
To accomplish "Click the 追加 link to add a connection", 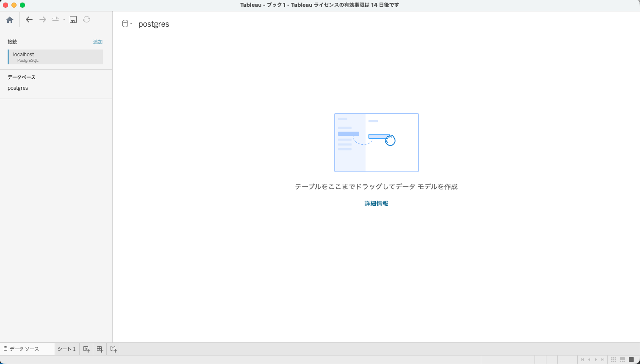I will (98, 41).
